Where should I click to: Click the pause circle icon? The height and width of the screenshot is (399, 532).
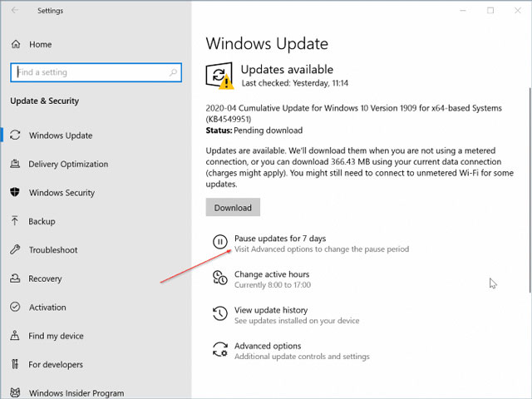click(x=219, y=242)
